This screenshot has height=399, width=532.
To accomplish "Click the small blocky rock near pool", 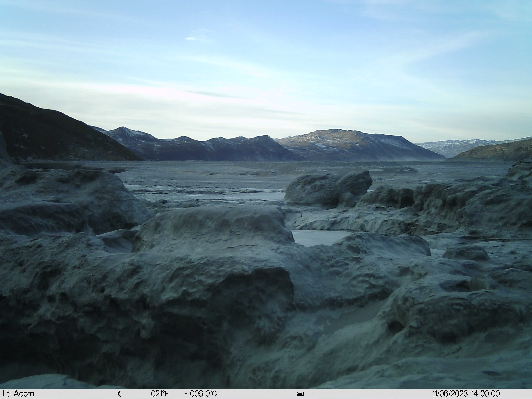I will 466,253.
